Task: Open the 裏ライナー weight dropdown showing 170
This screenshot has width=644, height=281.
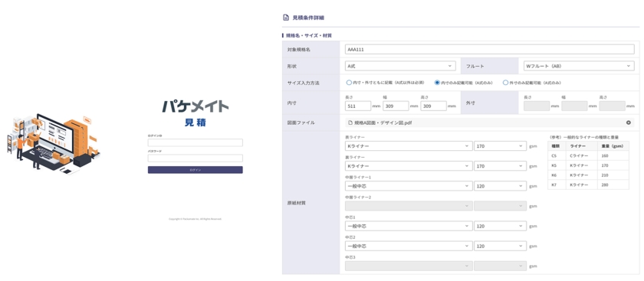Action: coord(500,166)
